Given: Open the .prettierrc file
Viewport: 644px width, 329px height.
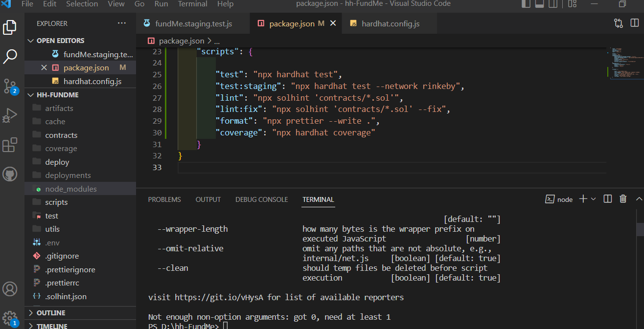Looking at the screenshot, I should pyautogui.click(x=80, y=283).
